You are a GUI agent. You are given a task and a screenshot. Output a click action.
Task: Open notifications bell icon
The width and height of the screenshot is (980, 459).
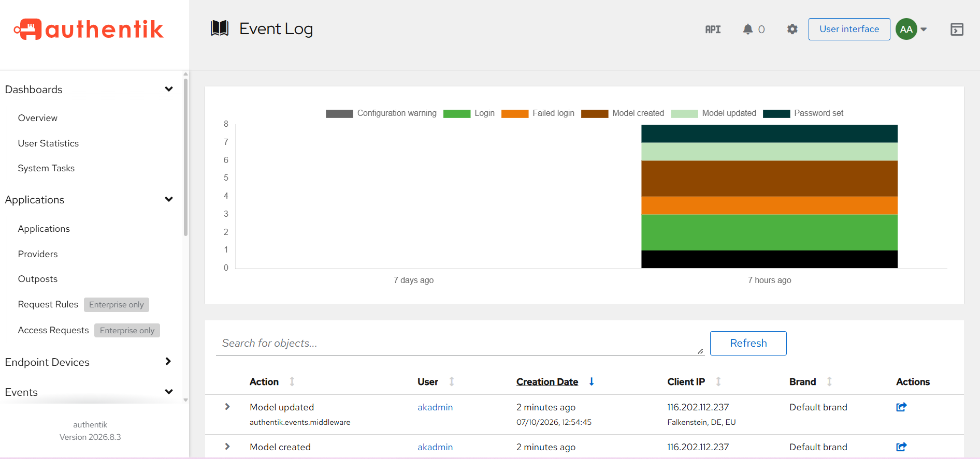747,29
